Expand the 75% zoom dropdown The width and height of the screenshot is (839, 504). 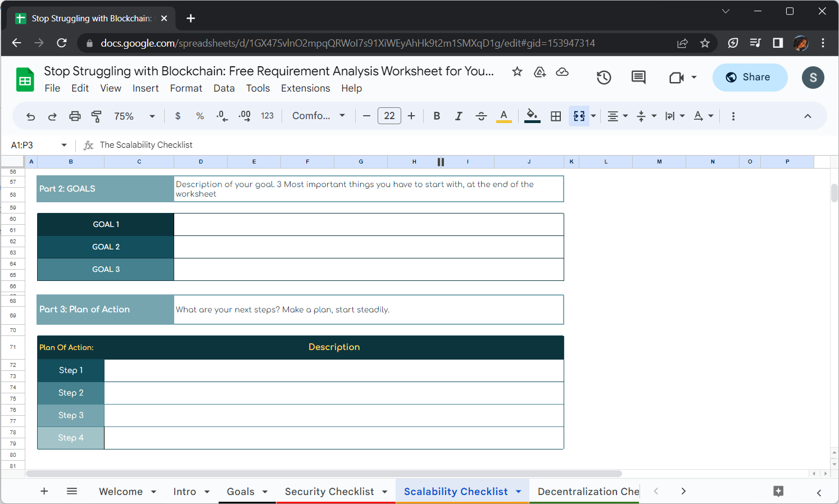tap(134, 116)
